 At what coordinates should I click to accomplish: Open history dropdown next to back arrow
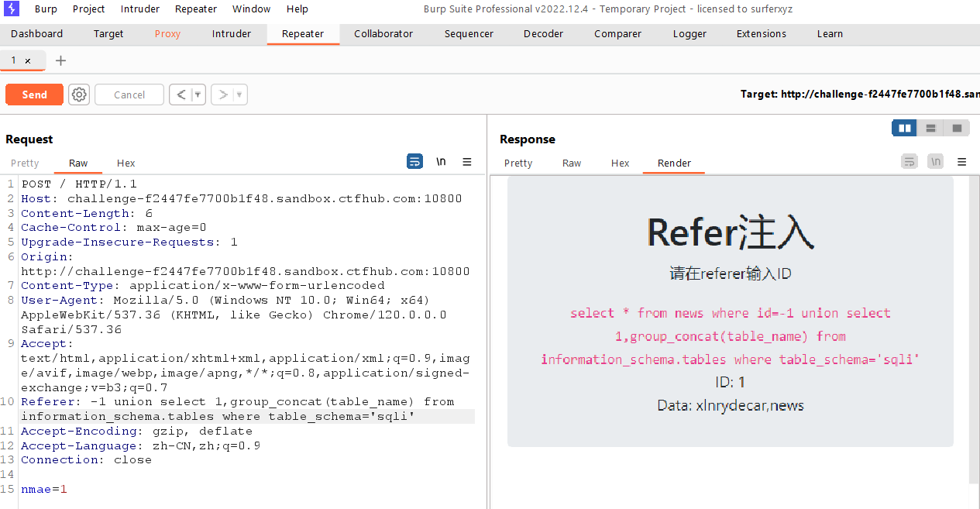(198, 95)
